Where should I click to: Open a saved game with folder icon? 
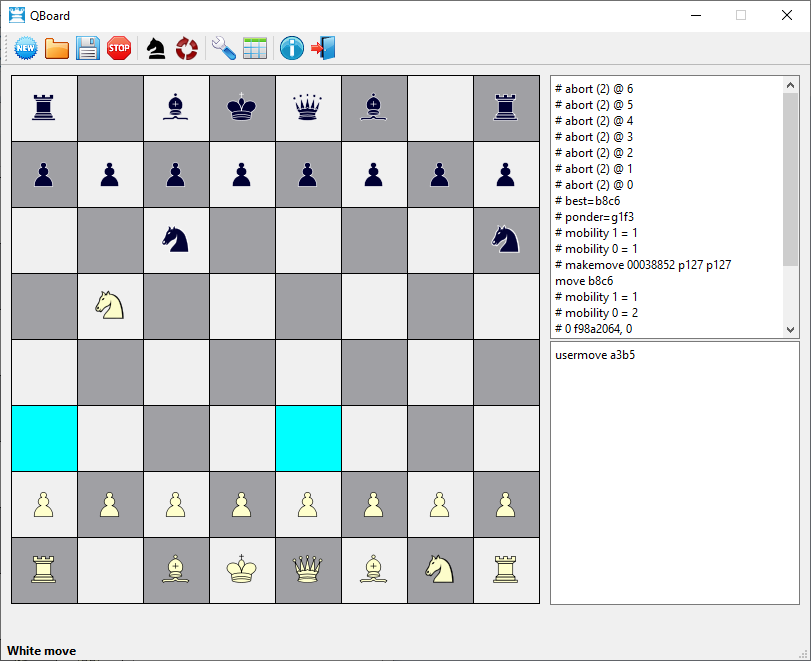tap(57, 48)
